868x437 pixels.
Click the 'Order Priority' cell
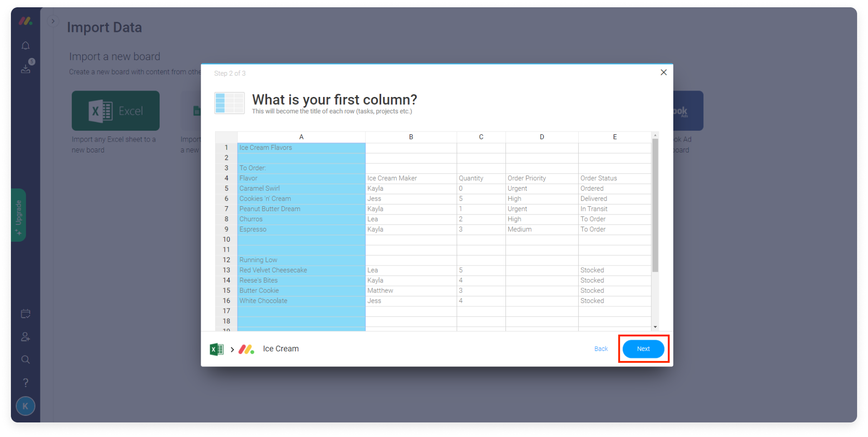(542, 178)
